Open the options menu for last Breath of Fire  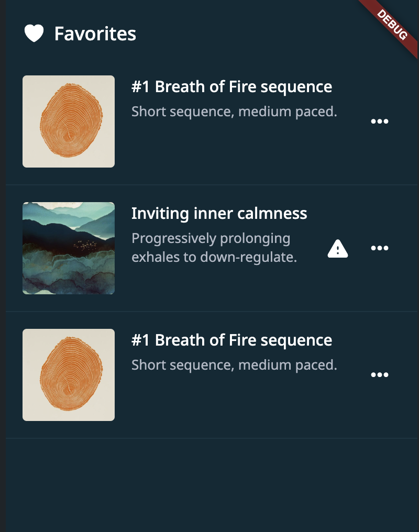[x=380, y=374]
